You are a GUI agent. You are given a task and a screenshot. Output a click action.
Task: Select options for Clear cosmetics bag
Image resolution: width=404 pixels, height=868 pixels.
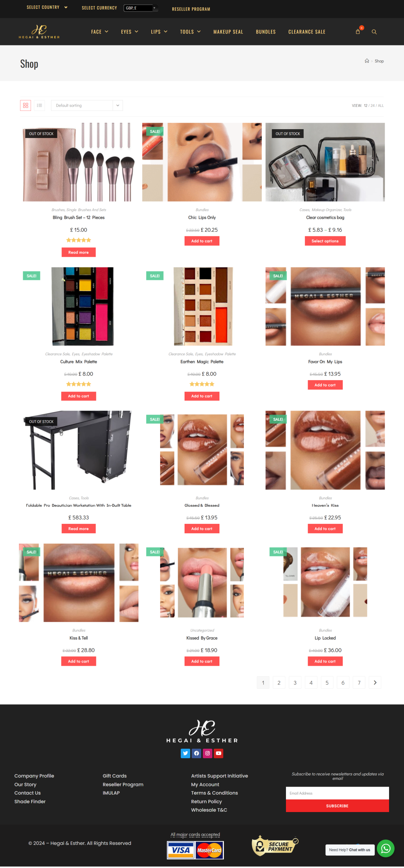coord(325,241)
